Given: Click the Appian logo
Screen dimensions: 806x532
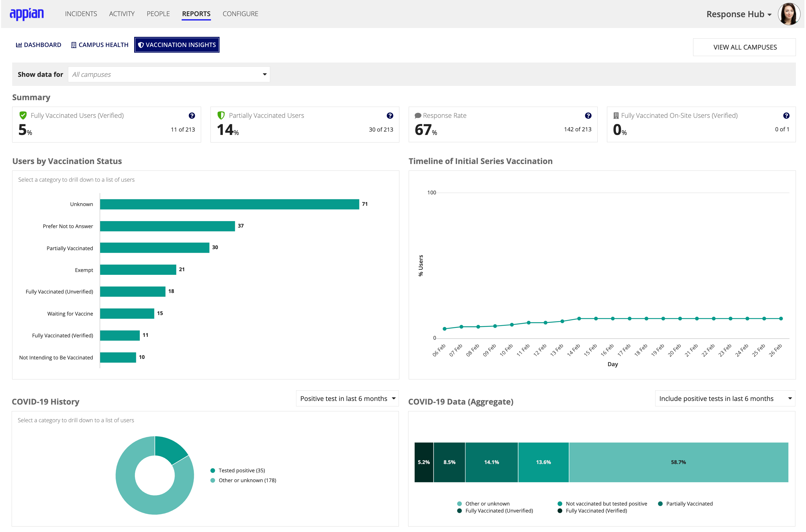Looking at the screenshot, I should (x=27, y=14).
